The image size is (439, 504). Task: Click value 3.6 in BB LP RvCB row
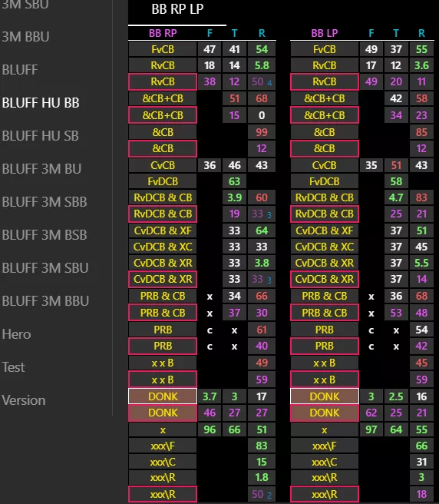point(421,65)
